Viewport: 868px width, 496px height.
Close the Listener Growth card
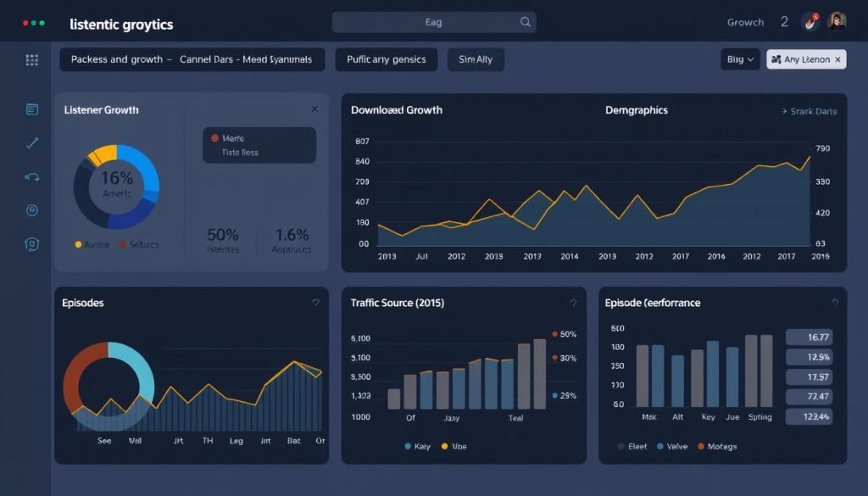pyautogui.click(x=314, y=109)
